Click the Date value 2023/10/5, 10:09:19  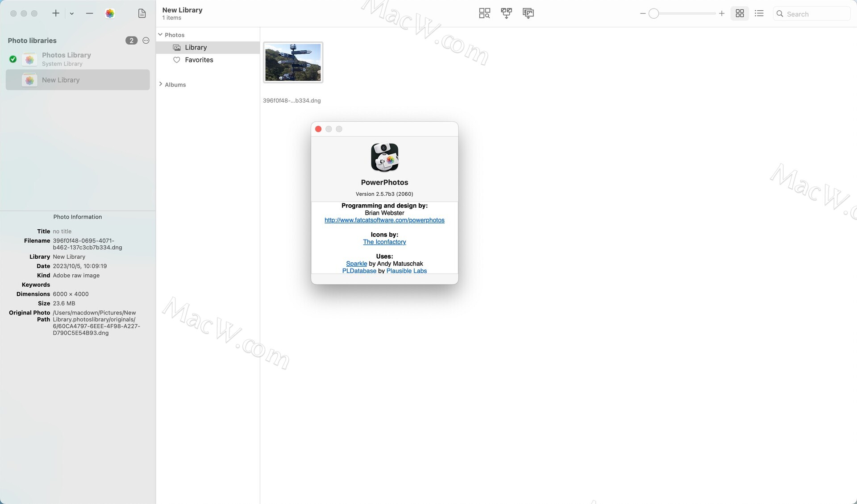point(80,266)
